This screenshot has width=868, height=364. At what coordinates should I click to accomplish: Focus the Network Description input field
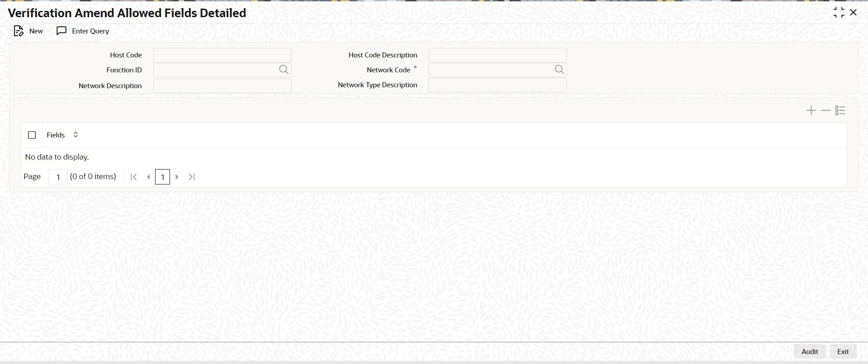pos(222,86)
